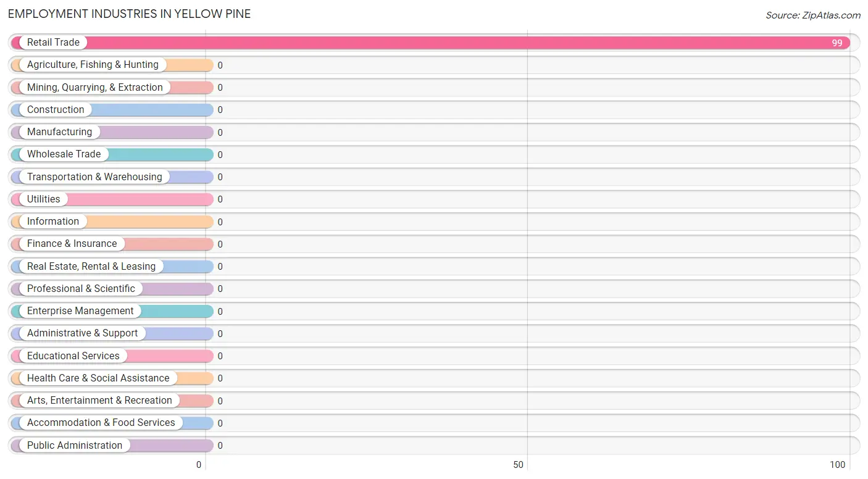Click the Manufacturing label
Image resolution: width=868 pixels, height=479 pixels.
click(x=59, y=132)
